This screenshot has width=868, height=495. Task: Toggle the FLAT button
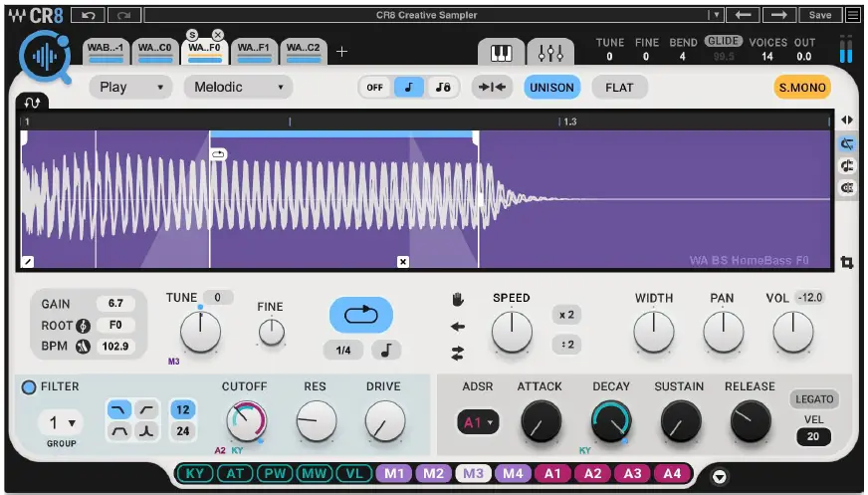(x=619, y=88)
